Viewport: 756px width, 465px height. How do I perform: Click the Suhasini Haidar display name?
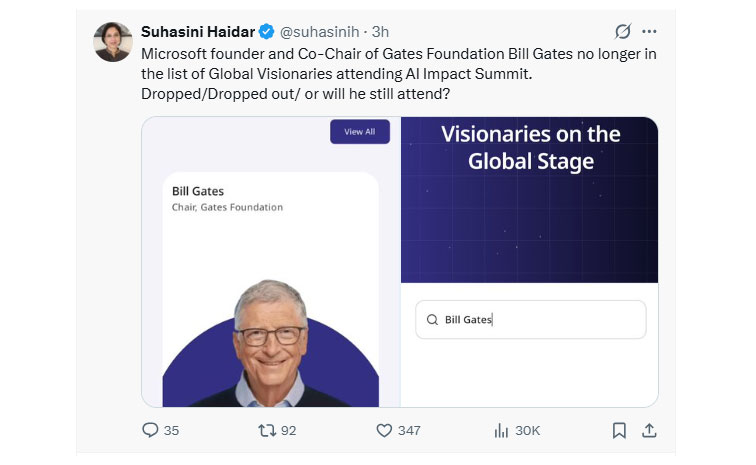coord(199,31)
